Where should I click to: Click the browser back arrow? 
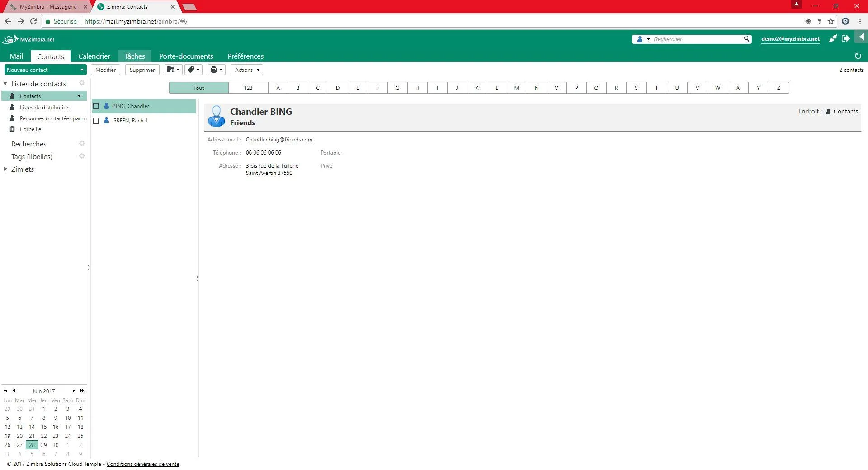[x=8, y=21]
